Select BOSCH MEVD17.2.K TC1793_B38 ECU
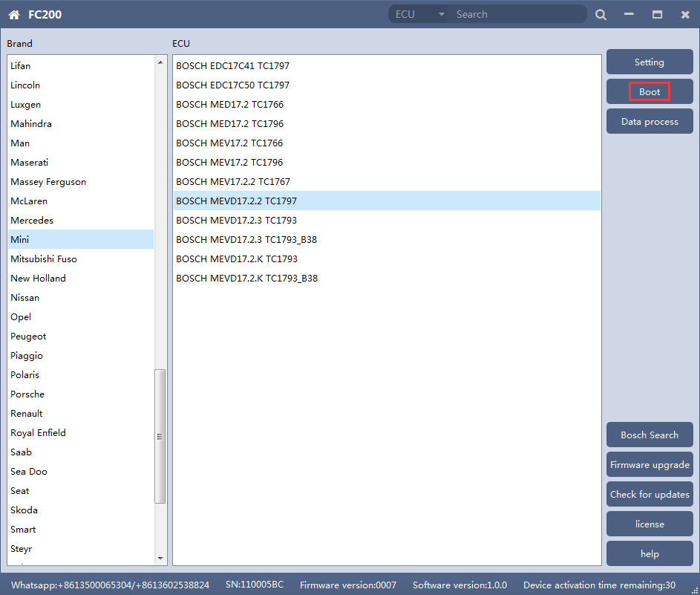 click(x=387, y=279)
